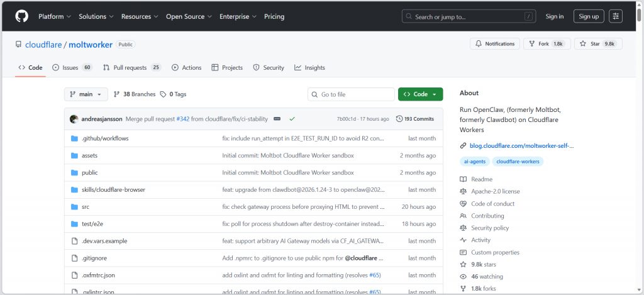Focus the Search or jump to field
The height and width of the screenshot is (295, 644).
[x=469, y=17]
